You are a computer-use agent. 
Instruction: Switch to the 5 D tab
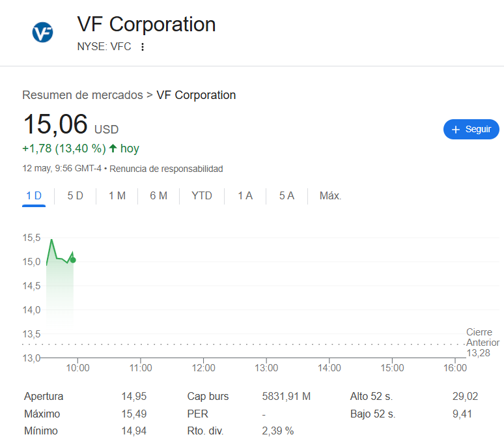76,196
